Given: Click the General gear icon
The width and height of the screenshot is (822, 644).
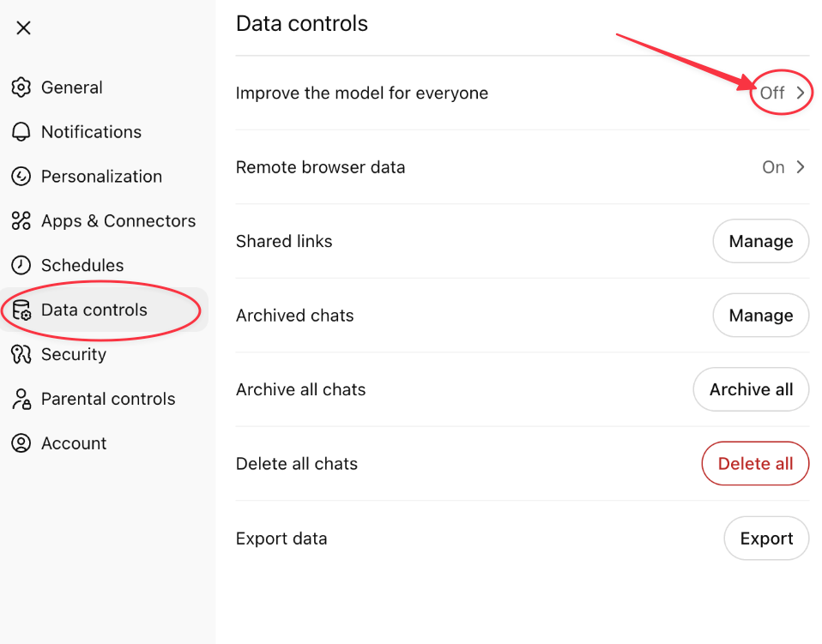Looking at the screenshot, I should [21, 87].
